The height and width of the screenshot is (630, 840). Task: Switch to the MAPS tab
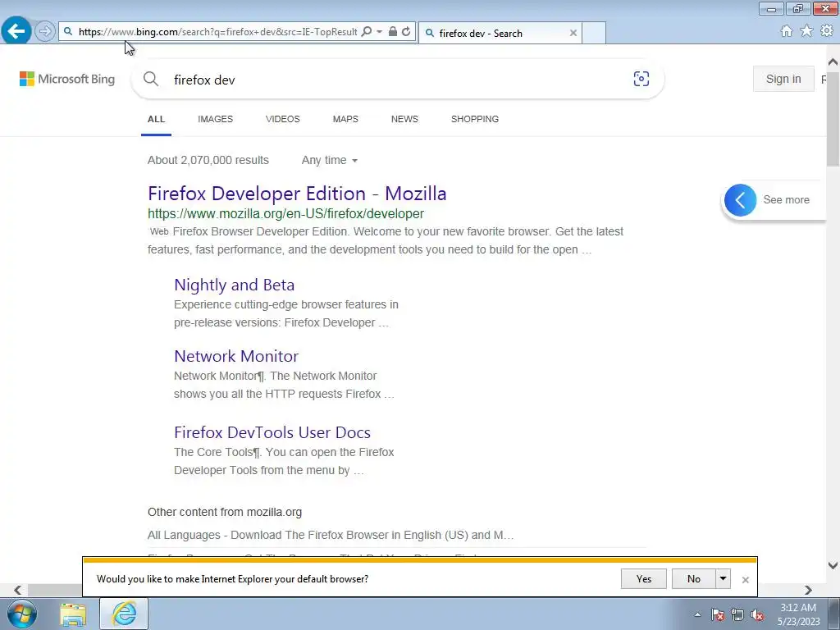345,119
